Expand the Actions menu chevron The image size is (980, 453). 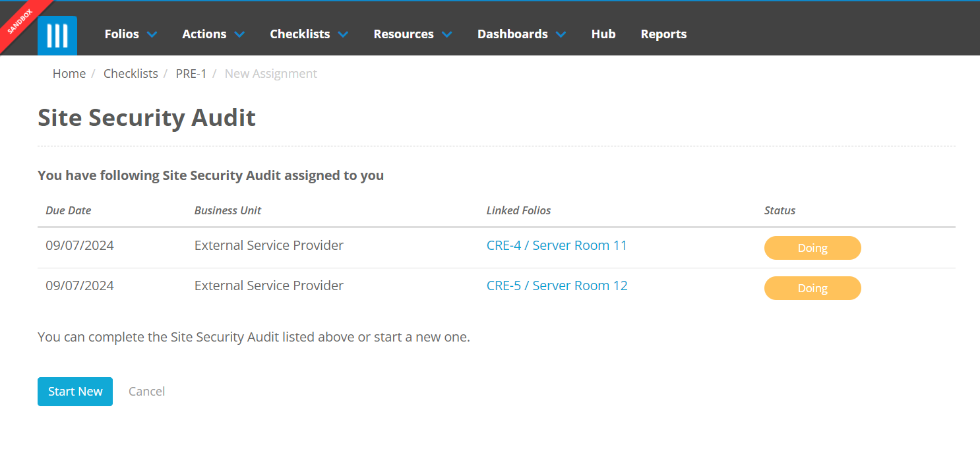[239, 34]
